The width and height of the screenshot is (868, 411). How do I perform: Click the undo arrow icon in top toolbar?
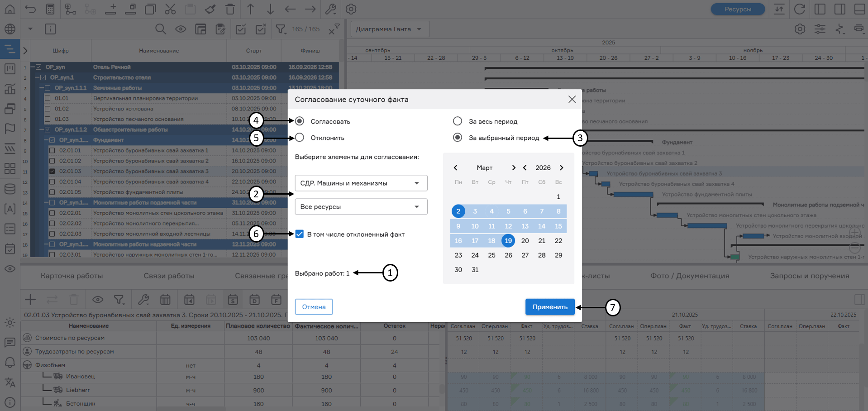tap(30, 9)
